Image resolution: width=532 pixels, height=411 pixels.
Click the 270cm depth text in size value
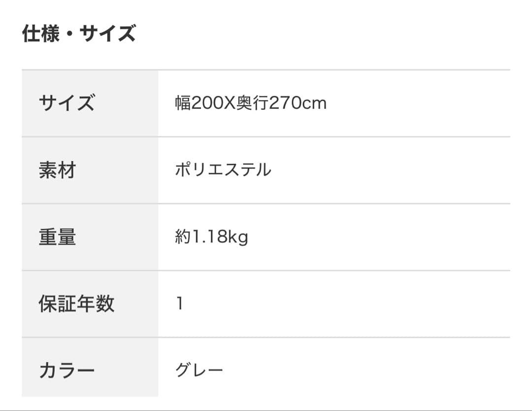[x=298, y=103]
